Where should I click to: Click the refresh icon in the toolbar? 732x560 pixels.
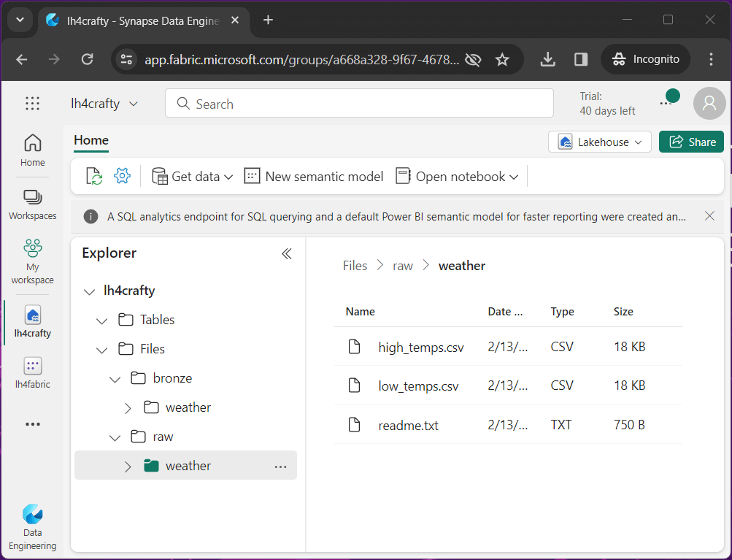click(x=94, y=177)
